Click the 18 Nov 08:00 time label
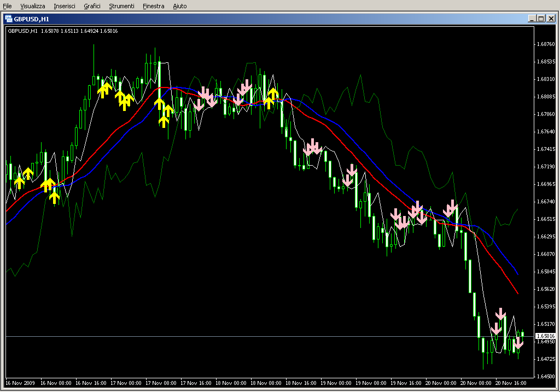This screenshot has height=392, width=560. [x=267, y=383]
